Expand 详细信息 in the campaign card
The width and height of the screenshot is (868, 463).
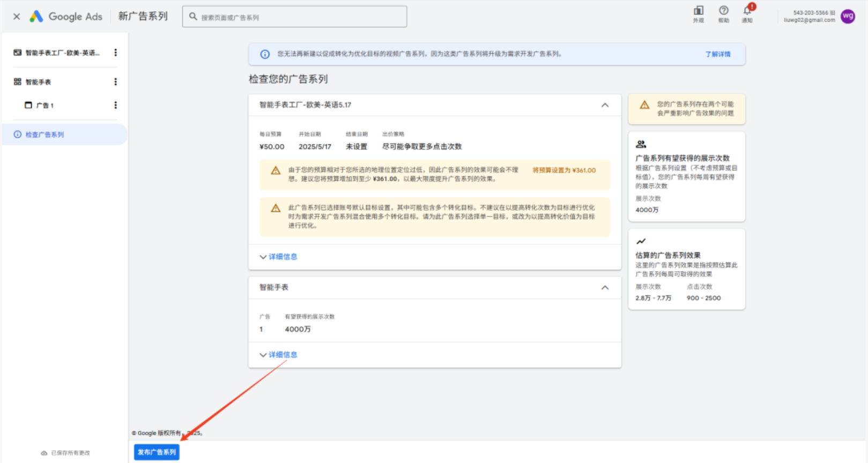pos(278,257)
